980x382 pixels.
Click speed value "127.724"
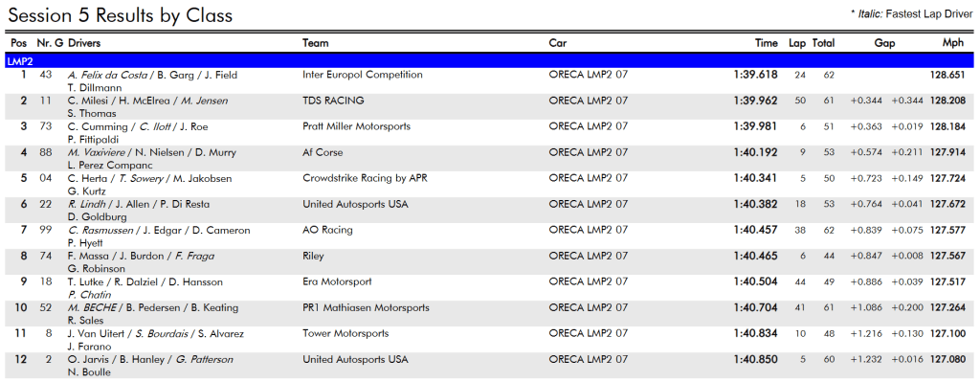click(x=948, y=178)
